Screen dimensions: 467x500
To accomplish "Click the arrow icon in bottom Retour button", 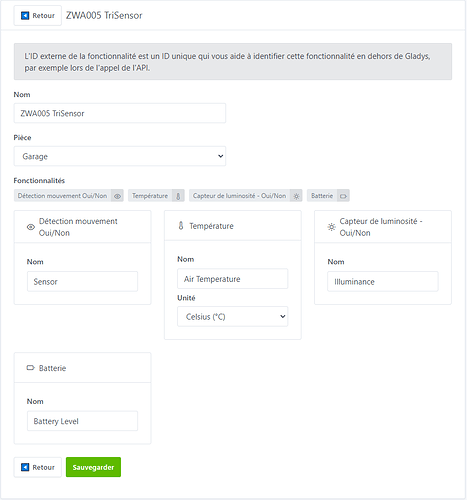I will coord(25,467).
